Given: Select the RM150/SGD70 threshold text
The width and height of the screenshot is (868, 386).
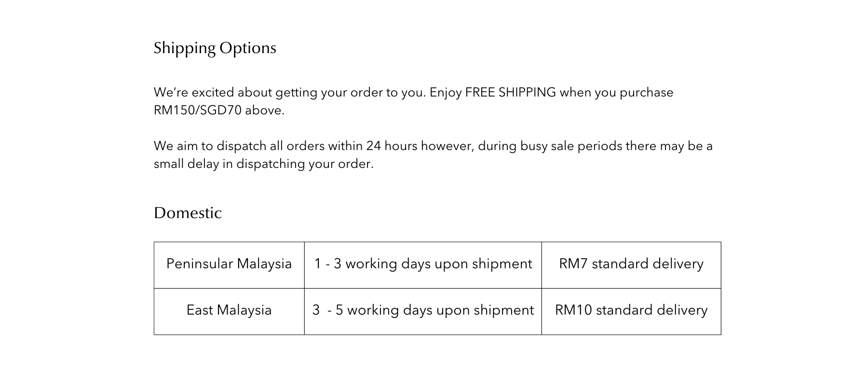Looking at the screenshot, I should 197,110.
